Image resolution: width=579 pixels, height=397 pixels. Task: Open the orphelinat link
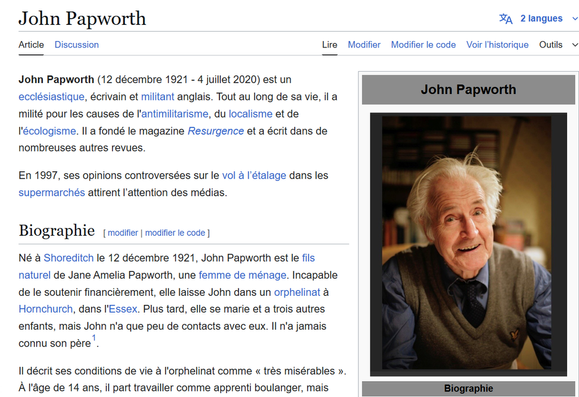pos(297,292)
